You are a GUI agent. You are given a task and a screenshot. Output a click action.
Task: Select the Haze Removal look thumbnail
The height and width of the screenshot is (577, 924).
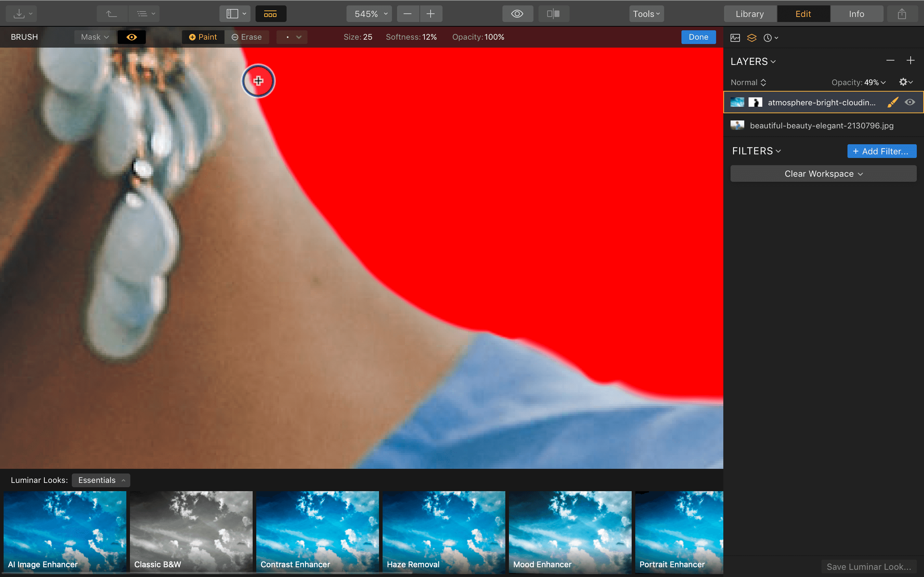point(444,530)
